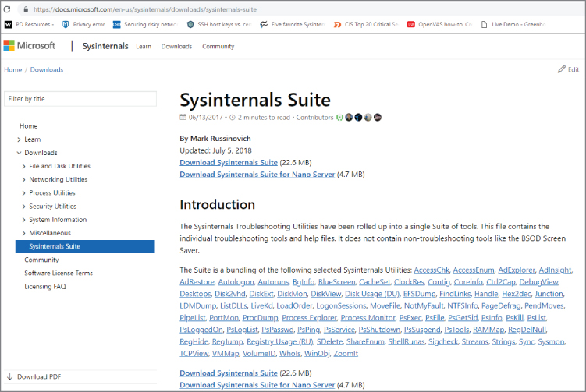Viewport: 586px width, 392px height.
Task: Open the AccessChk utility link
Action: click(432, 270)
